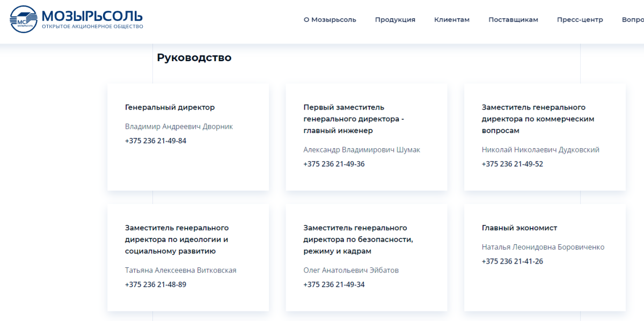Viewport: 644px width, 321px height.
Task: Click the name Николай Николаевич Дудковский
Action: click(x=540, y=150)
